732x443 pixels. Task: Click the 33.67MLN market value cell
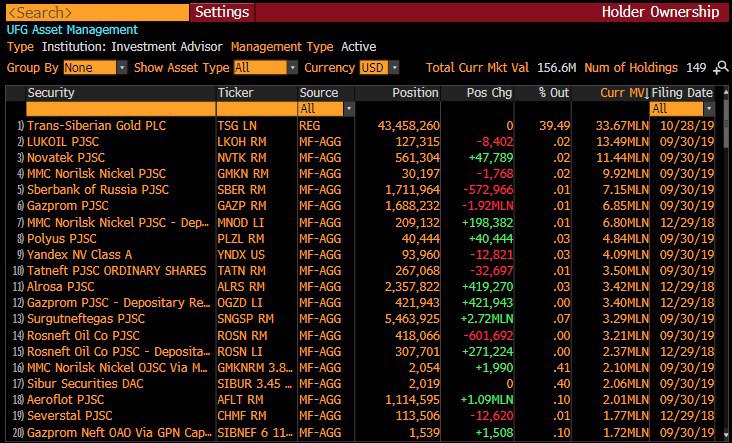pyautogui.click(x=622, y=126)
